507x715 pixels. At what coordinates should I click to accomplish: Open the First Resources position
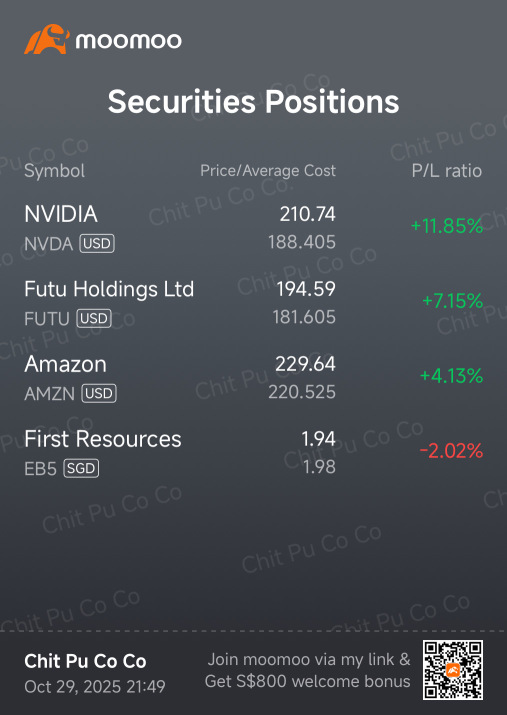coord(254,453)
